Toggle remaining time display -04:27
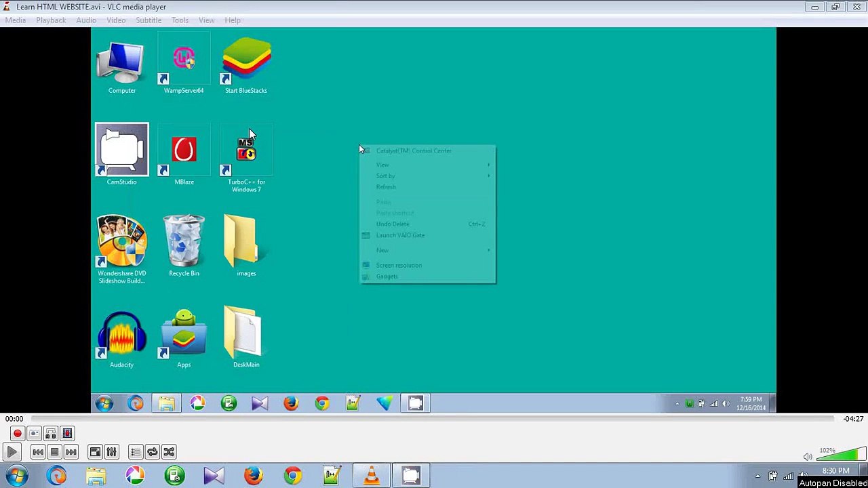 point(853,419)
